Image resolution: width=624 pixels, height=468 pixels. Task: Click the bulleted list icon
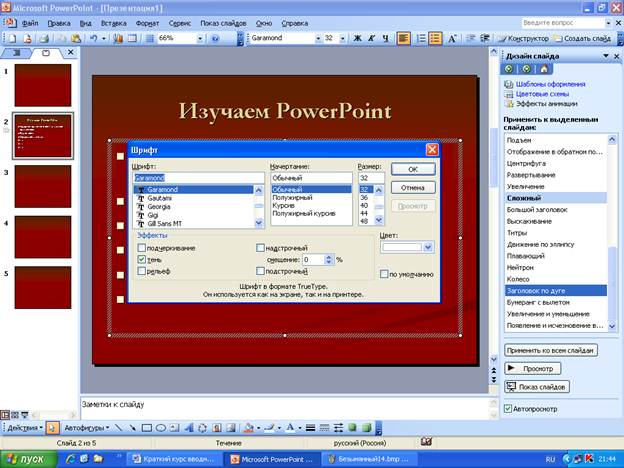pyautogui.click(x=435, y=38)
